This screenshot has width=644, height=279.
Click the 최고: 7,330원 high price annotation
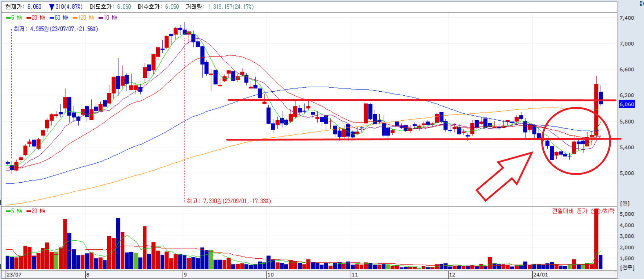tap(229, 201)
